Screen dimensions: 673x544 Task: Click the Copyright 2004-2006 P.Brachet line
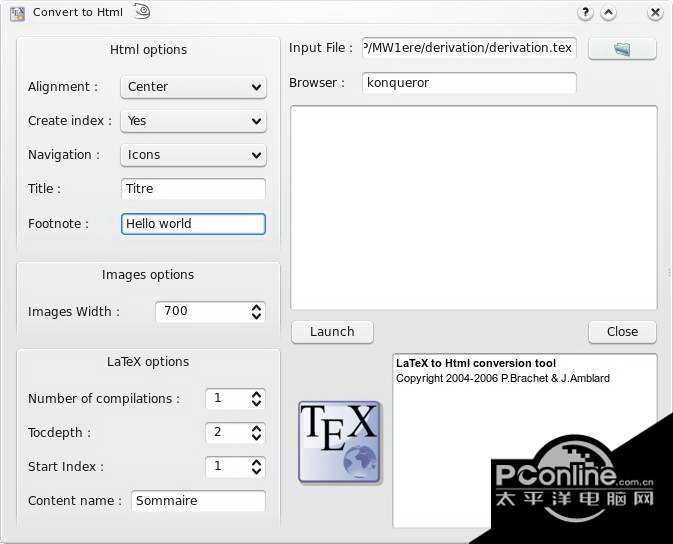click(x=503, y=378)
